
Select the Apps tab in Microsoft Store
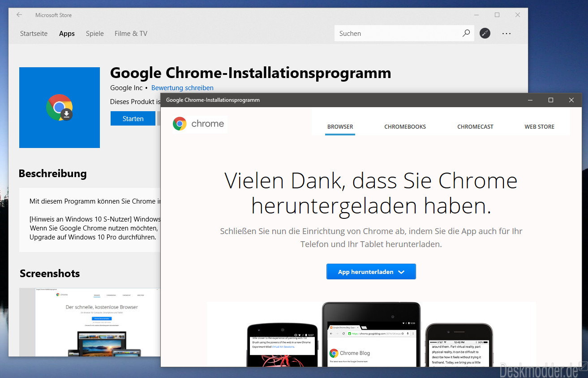click(67, 34)
